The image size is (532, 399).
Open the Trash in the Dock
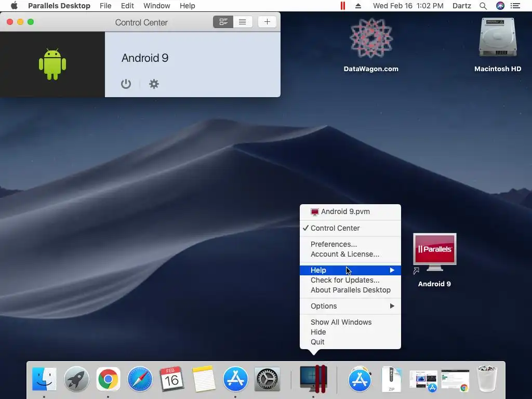[487, 379]
